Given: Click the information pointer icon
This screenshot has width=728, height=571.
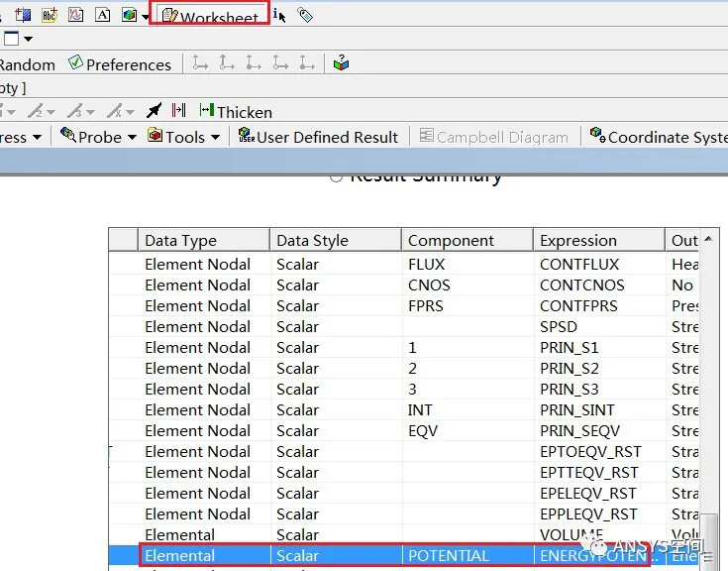Looking at the screenshot, I should 280,16.
